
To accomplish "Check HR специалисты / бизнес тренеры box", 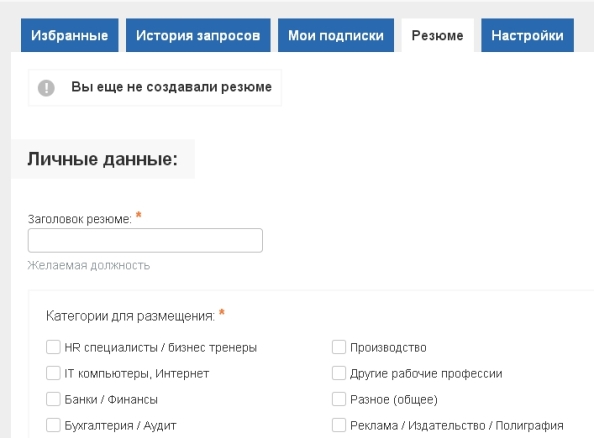I will (53, 347).
